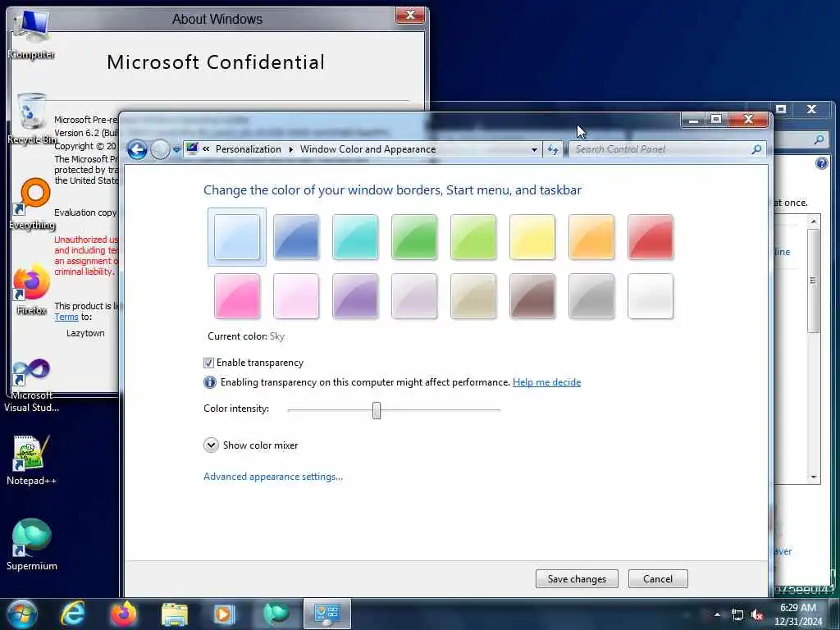The image size is (840, 630).
Task: Open the Supermium desktop shortcut
Action: [x=32, y=545]
